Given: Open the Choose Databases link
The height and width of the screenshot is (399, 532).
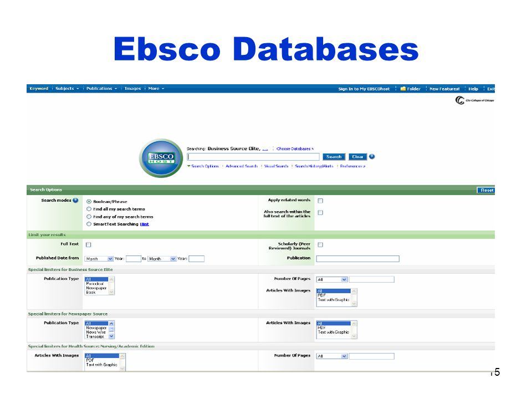Looking at the screenshot, I should pyautogui.click(x=295, y=149).
